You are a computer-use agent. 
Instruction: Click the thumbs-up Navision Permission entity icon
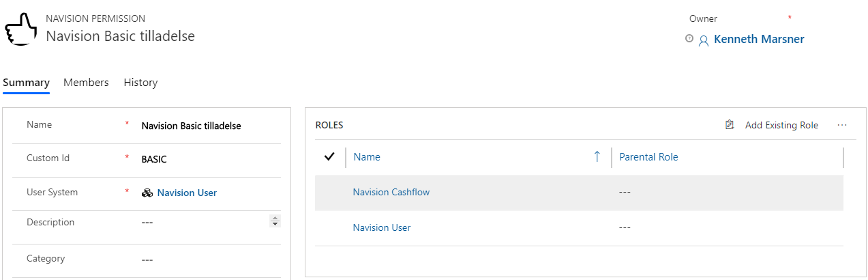point(21,29)
